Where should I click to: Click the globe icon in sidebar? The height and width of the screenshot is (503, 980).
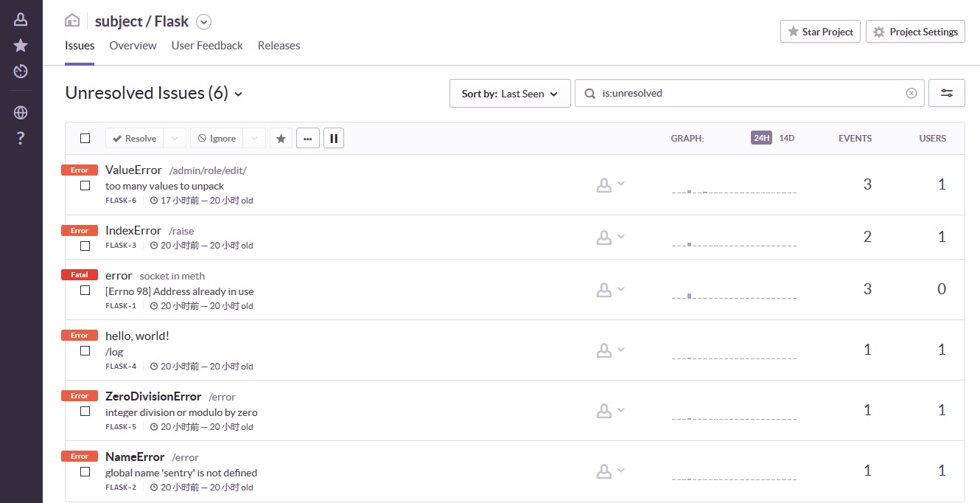point(21,113)
